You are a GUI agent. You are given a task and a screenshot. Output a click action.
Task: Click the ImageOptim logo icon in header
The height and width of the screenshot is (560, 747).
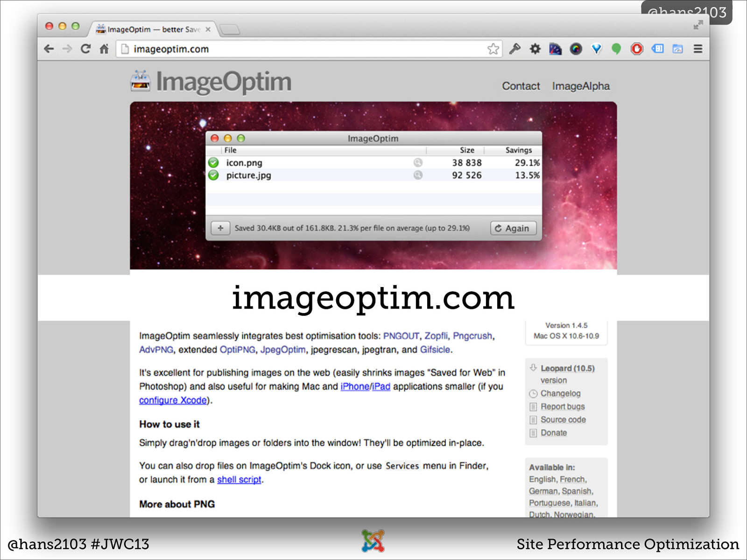tap(140, 80)
